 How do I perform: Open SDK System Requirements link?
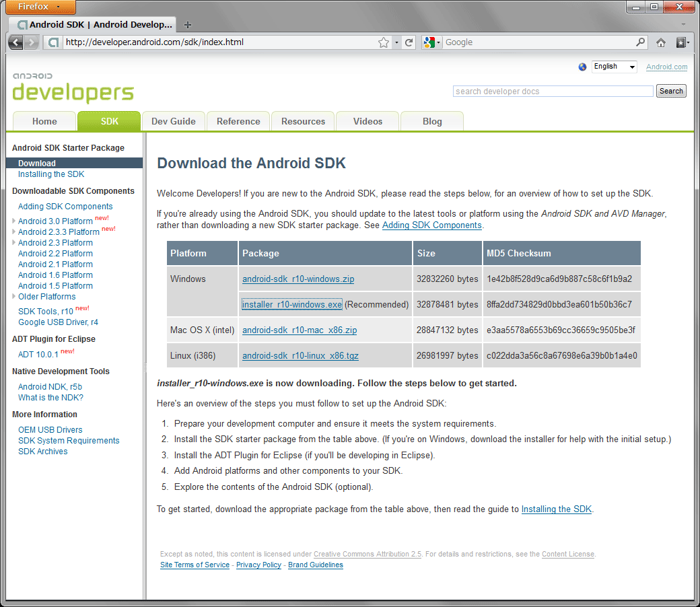pos(69,441)
